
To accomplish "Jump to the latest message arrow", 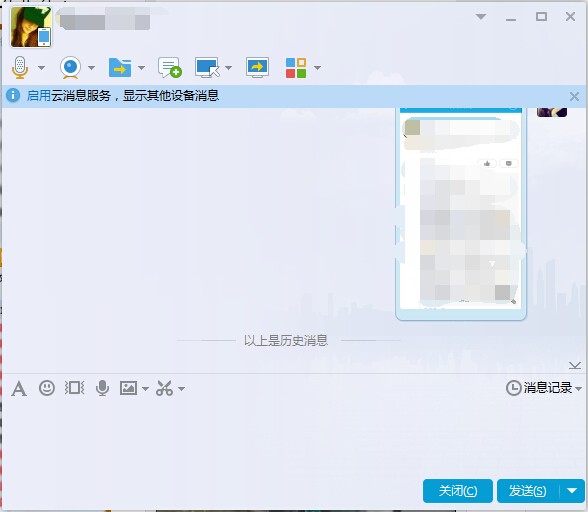I will coord(574,365).
